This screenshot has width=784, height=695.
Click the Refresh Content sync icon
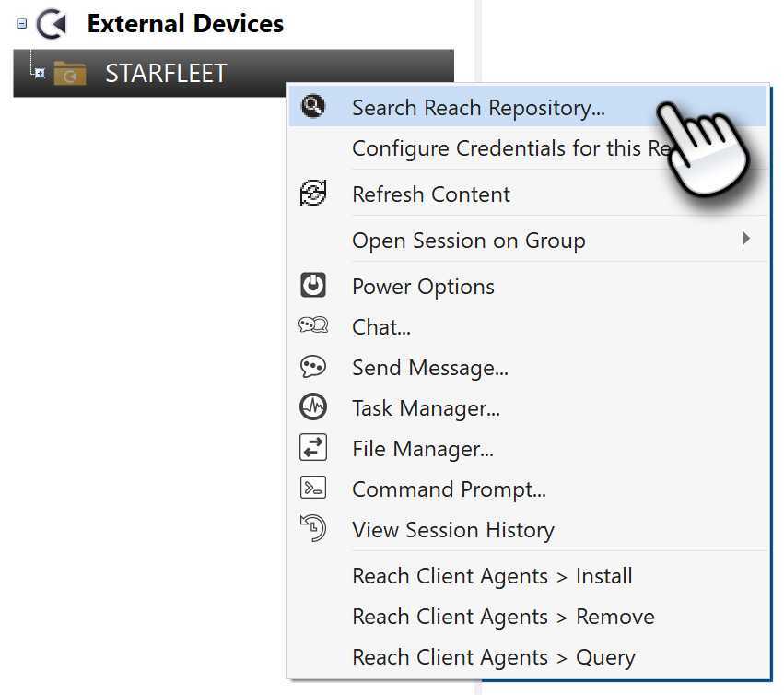(x=313, y=194)
